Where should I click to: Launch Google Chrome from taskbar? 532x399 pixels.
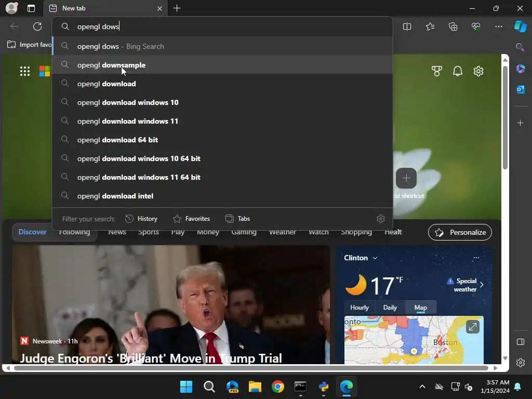[x=277, y=387]
